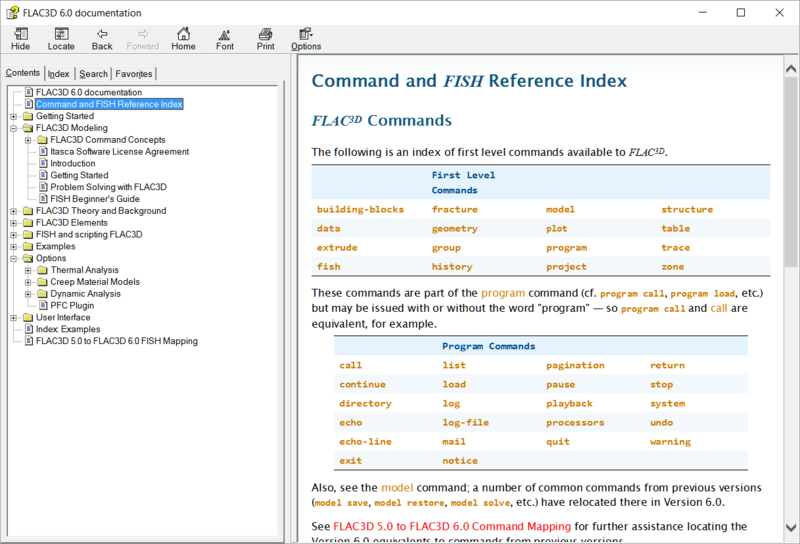Click the Hide toolbar icon
This screenshot has height=544, width=800.
pyautogui.click(x=20, y=34)
